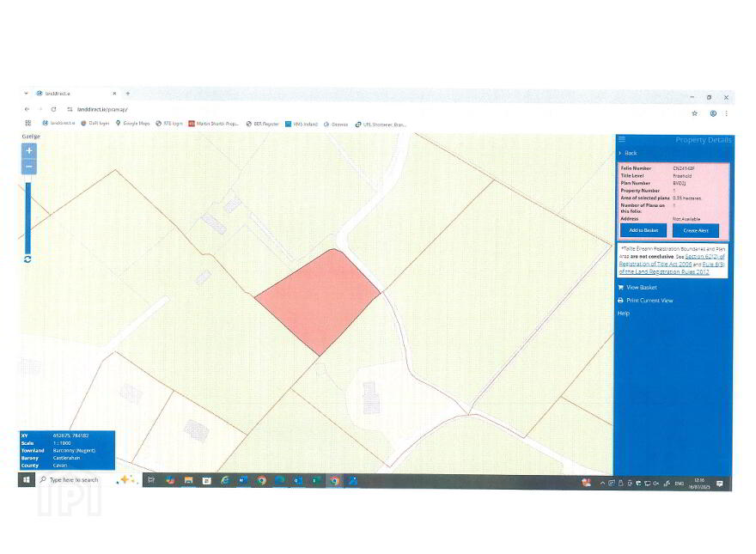Select the 'Cavan' county value

(60, 466)
